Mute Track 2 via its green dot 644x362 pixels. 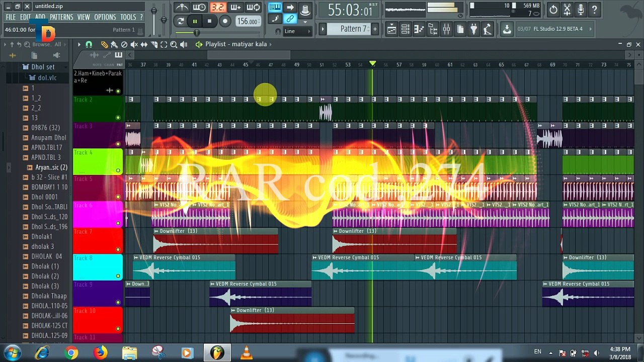tap(118, 118)
